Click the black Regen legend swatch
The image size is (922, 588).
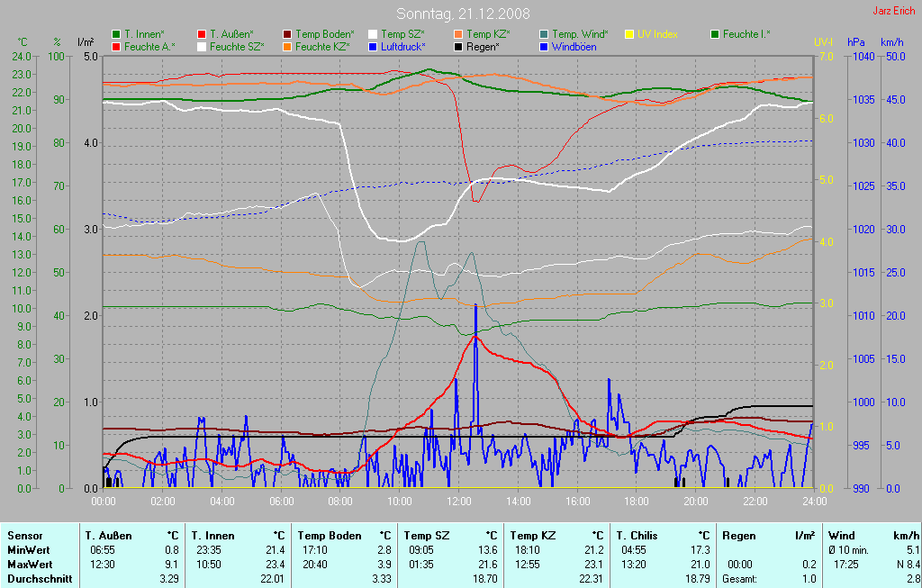pyautogui.click(x=458, y=47)
